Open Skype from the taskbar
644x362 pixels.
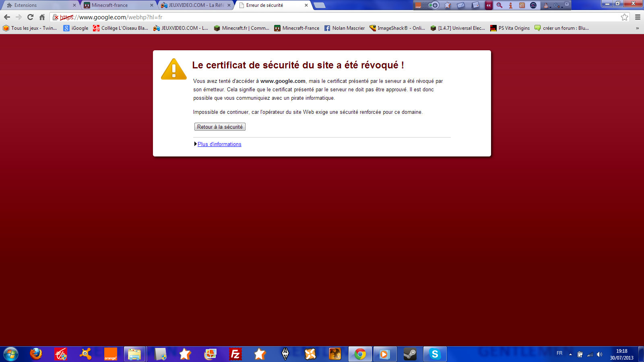pyautogui.click(x=435, y=354)
